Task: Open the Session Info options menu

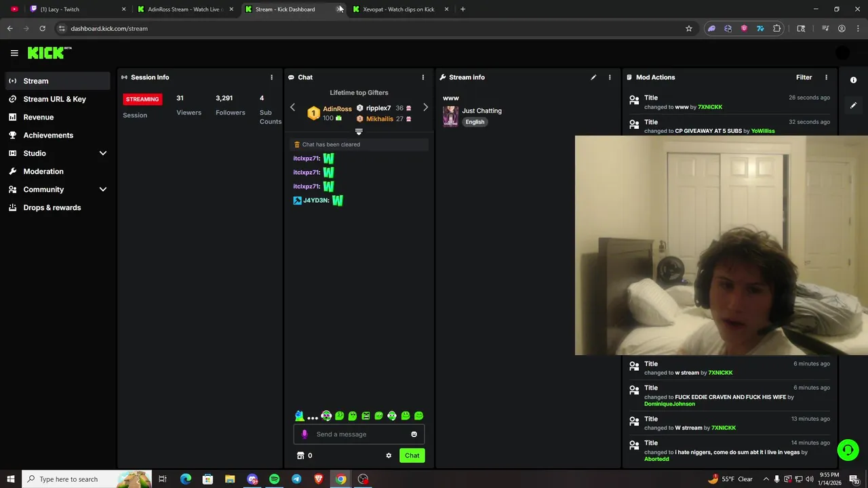Action: [271, 77]
